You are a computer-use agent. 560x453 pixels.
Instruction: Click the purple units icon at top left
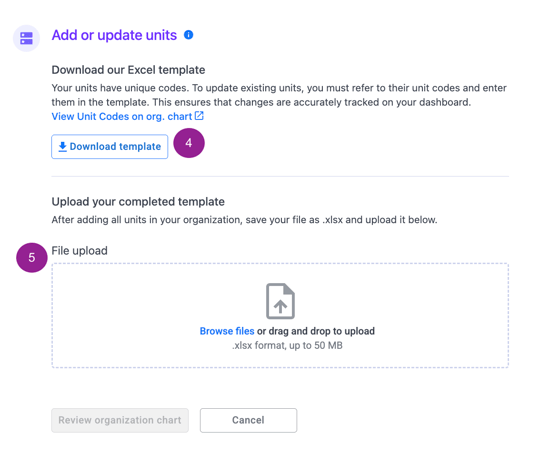[26, 38]
